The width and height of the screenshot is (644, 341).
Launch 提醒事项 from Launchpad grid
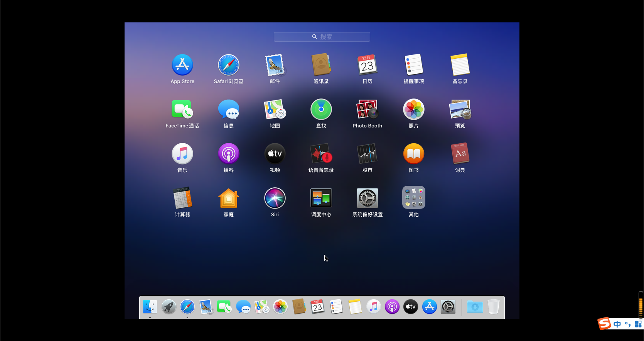(x=414, y=65)
